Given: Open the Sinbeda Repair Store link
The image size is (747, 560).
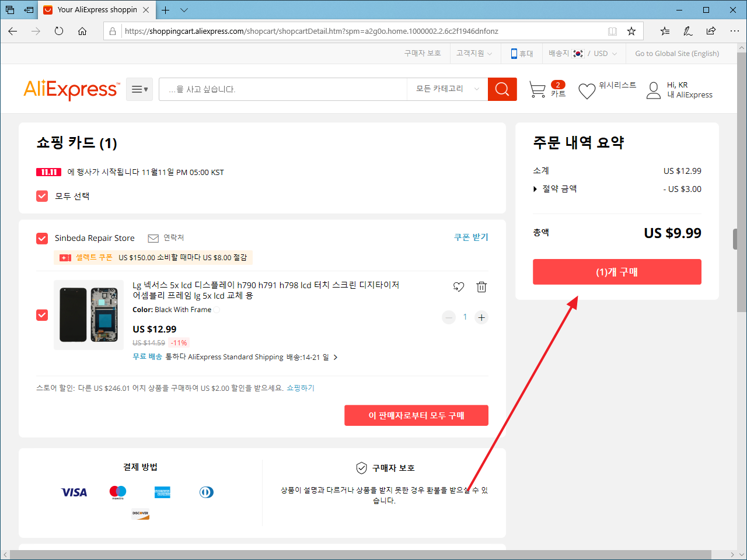Looking at the screenshot, I should pos(95,238).
